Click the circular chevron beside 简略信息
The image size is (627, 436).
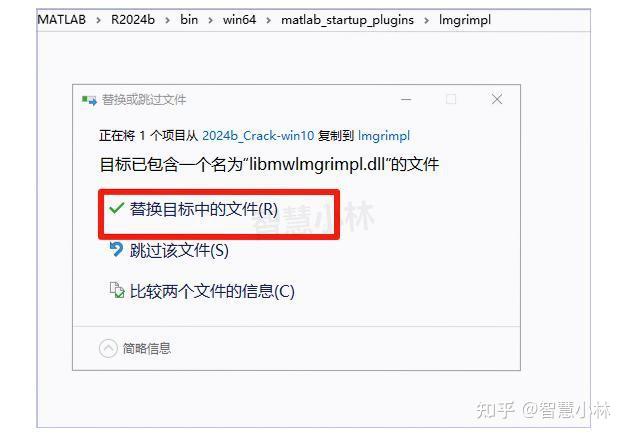[x=108, y=348]
